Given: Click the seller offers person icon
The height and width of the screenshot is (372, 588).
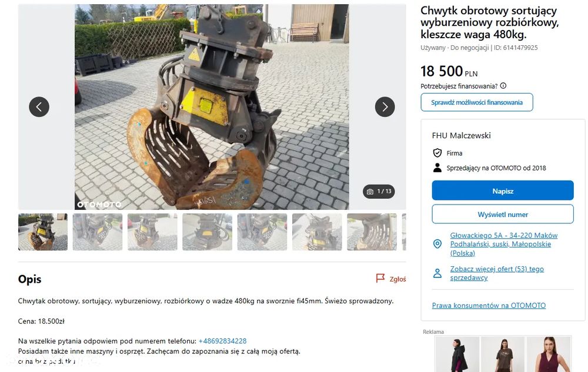Looking at the screenshot, I should click(437, 273).
